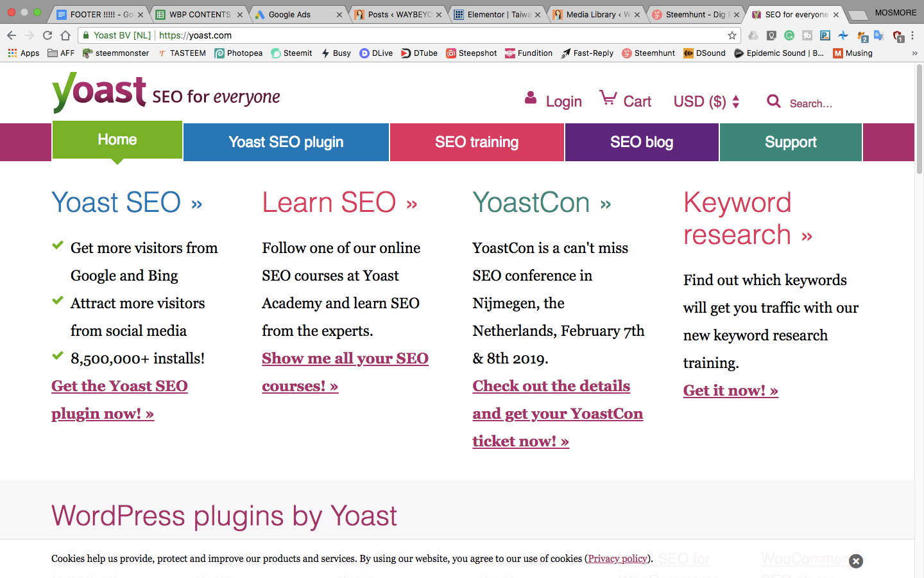Click Check out the details YoastCon ticket link

pyautogui.click(x=558, y=414)
